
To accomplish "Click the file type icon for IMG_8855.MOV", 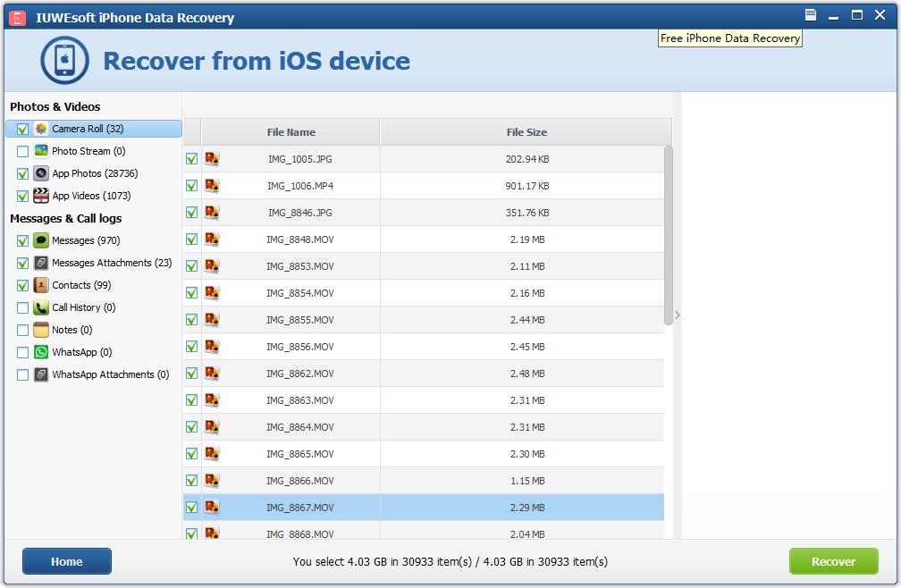I will click(x=212, y=320).
